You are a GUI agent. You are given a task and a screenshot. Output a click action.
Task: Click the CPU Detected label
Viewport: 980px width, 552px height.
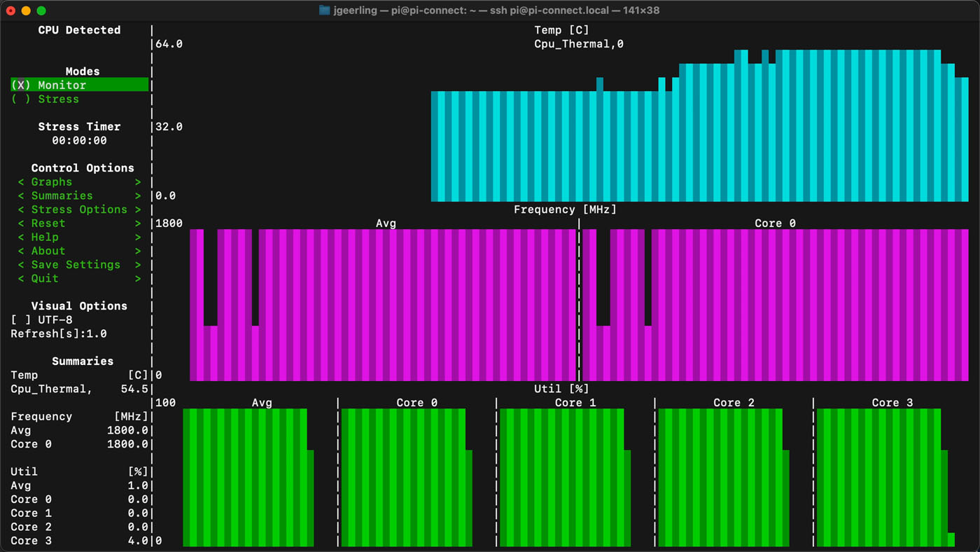[x=78, y=29]
